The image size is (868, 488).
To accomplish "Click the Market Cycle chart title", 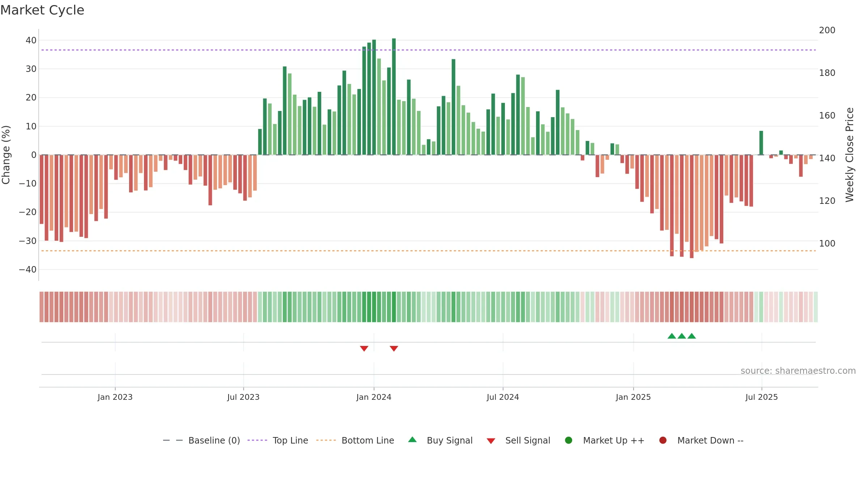I will (42, 10).
